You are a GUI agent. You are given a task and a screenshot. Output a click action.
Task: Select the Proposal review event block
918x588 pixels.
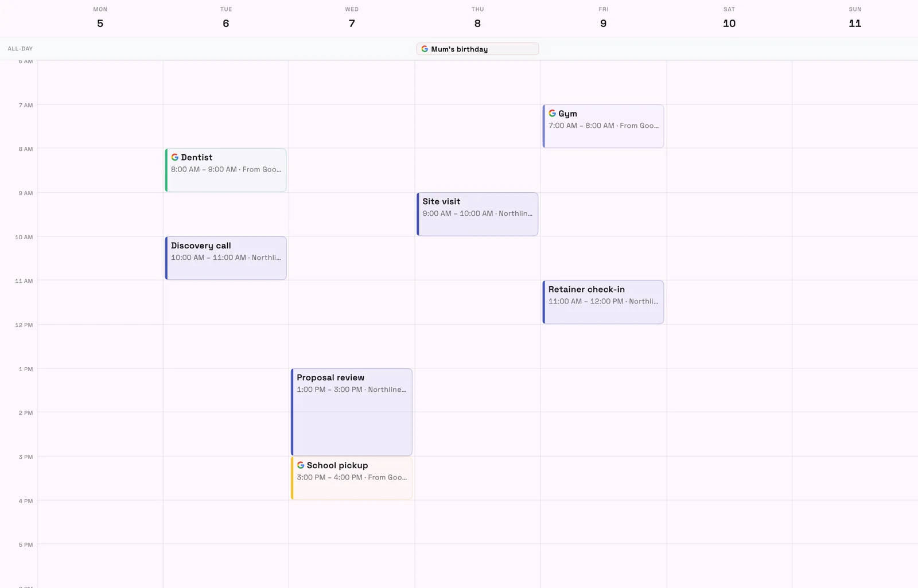351,412
